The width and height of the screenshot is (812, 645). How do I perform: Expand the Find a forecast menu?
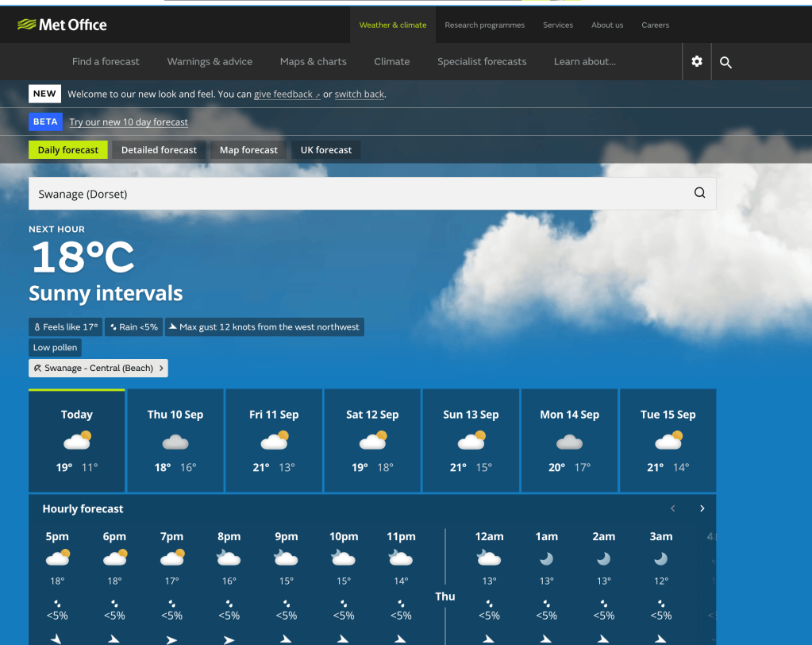pos(106,62)
